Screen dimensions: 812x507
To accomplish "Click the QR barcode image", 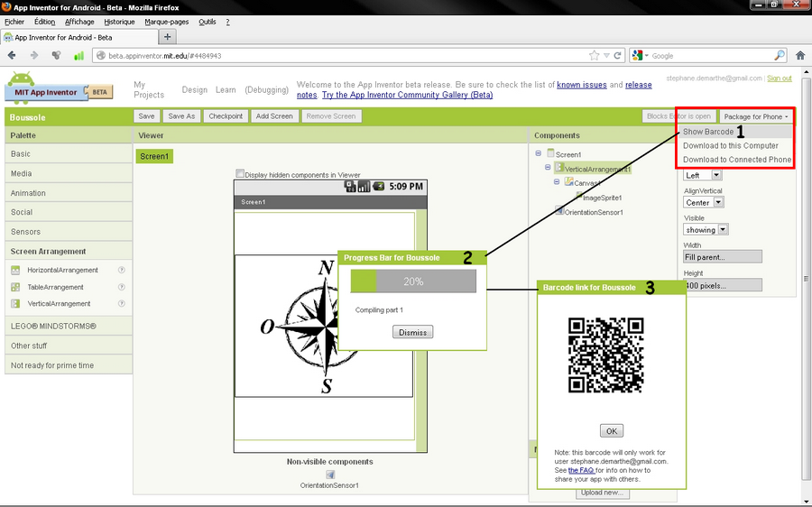I will (x=605, y=355).
